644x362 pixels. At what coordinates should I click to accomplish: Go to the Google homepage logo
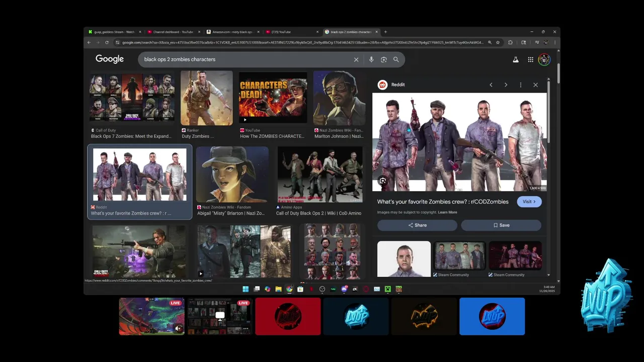point(110,59)
